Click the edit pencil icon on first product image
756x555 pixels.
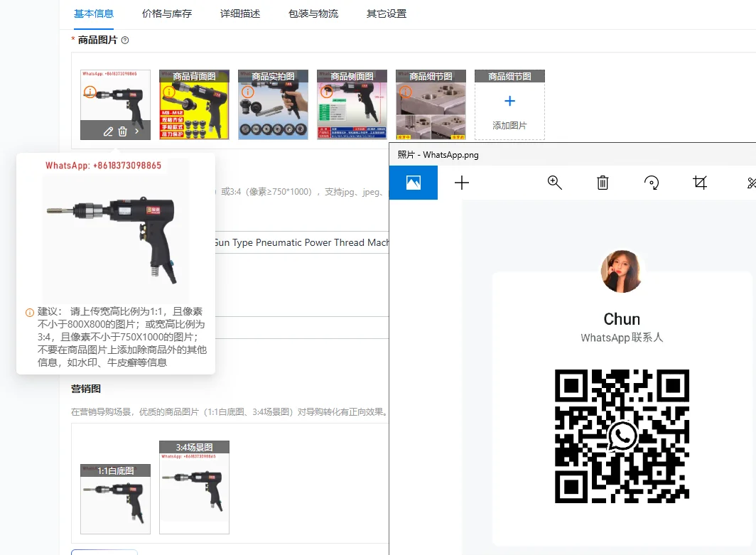coord(108,131)
